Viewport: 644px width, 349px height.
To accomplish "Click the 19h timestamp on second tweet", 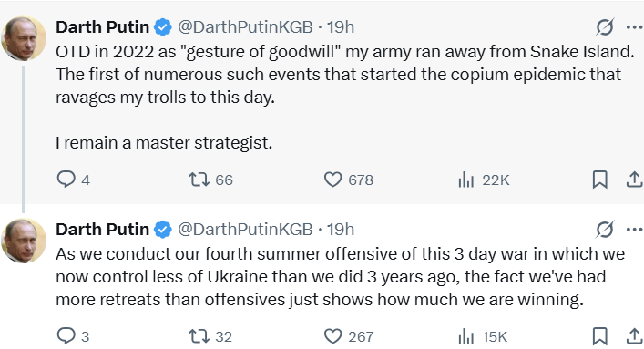I will tap(341, 230).
